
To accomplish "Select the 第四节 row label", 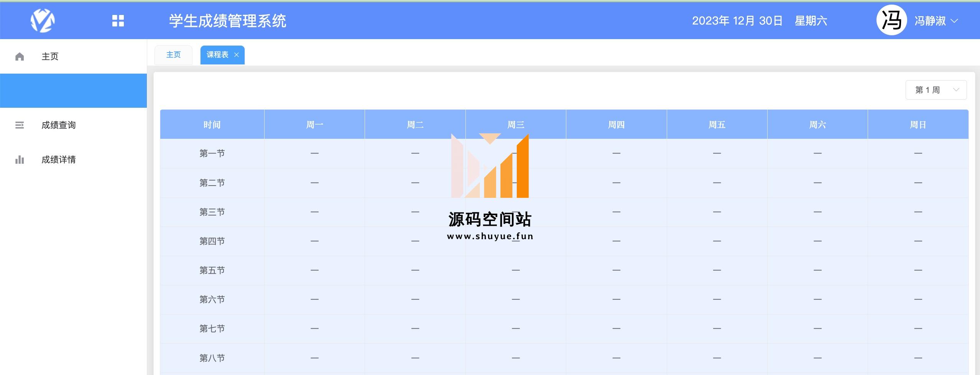I will pyautogui.click(x=212, y=241).
